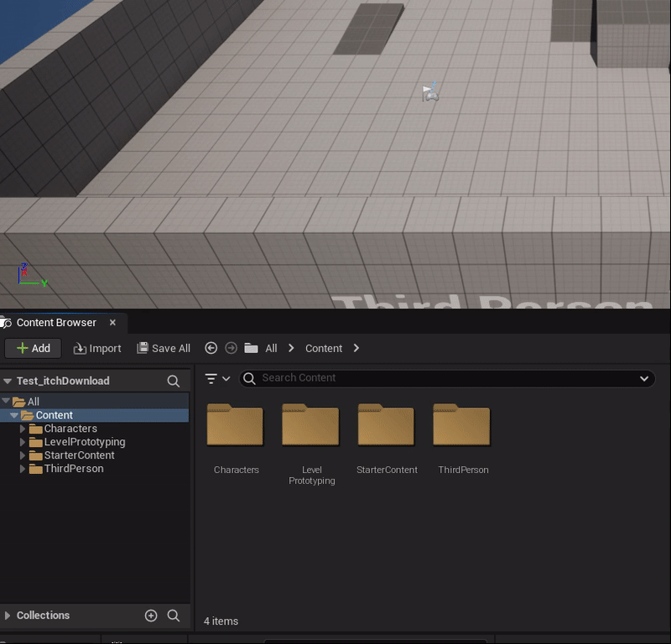The height and width of the screenshot is (644, 671).
Task: Click the Import asset icon
Action: [x=79, y=348]
